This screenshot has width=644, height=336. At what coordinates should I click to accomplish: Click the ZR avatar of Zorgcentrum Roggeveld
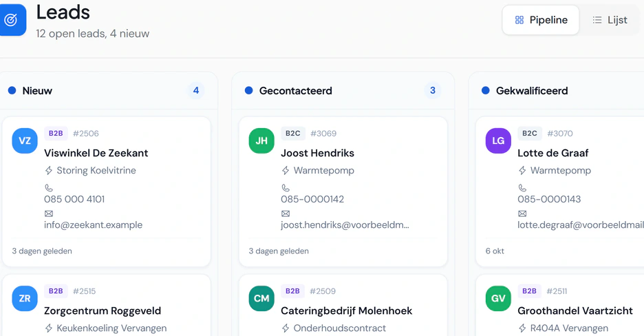(x=25, y=298)
